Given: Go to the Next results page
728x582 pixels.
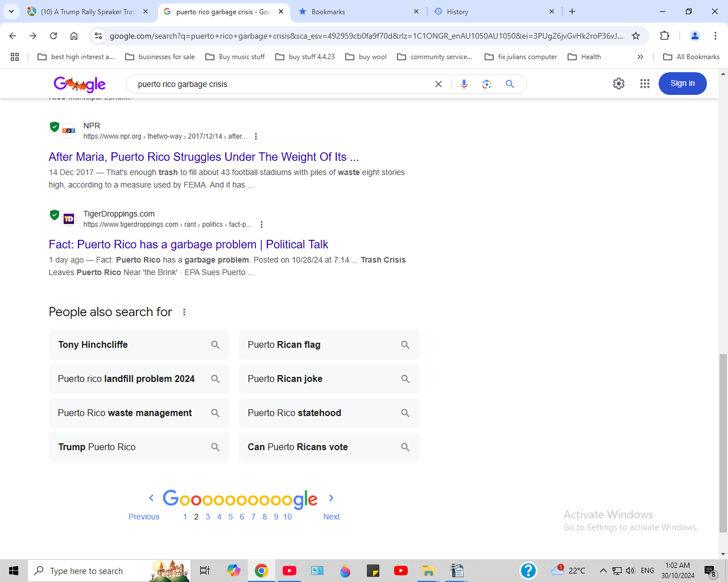Looking at the screenshot, I should tap(332, 517).
